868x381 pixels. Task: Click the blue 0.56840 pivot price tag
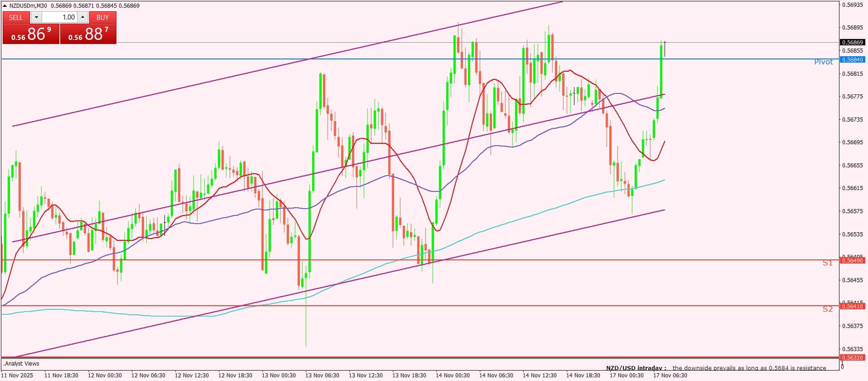(853, 60)
